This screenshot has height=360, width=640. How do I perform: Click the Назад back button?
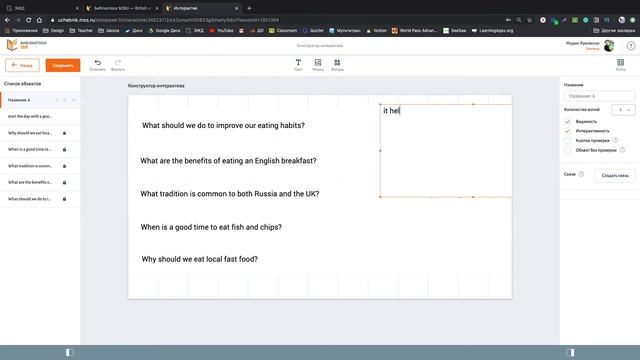22,65
